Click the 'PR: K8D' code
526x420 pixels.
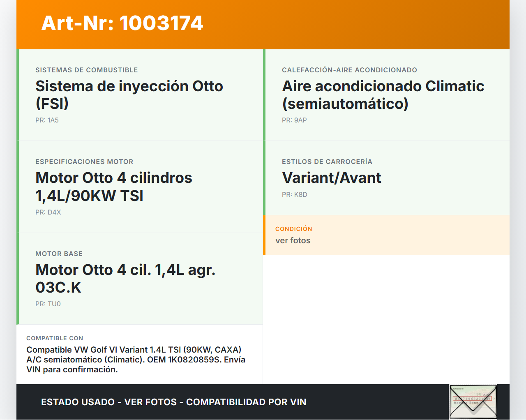click(x=295, y=195)
